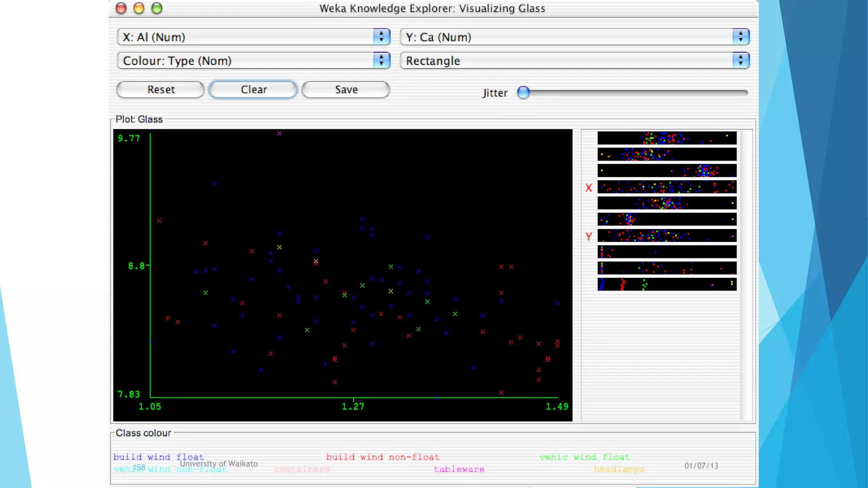The height and width of the screenshot is (488, 868).
Task: Open the Y: Ca (Num) axis dropdown
Action: tap(575, 37)
